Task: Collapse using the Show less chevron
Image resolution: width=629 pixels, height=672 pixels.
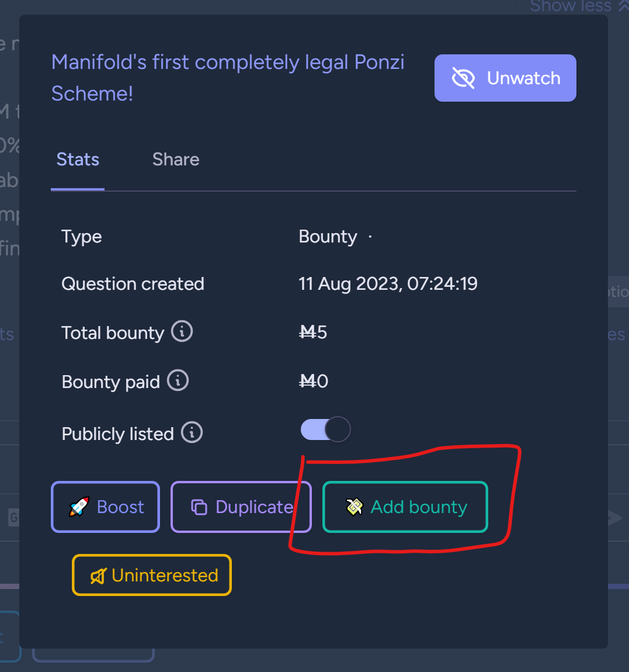Action: click(x=623, y=6)
